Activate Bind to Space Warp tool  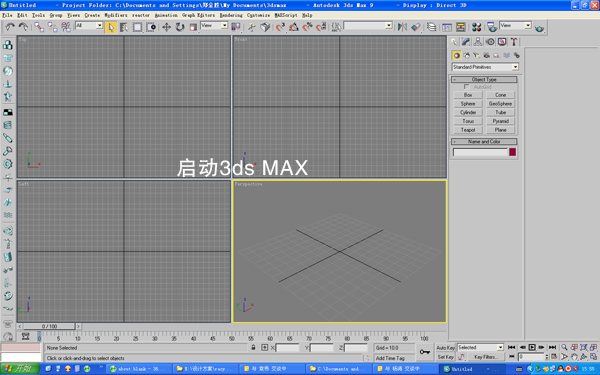(66, 27)
